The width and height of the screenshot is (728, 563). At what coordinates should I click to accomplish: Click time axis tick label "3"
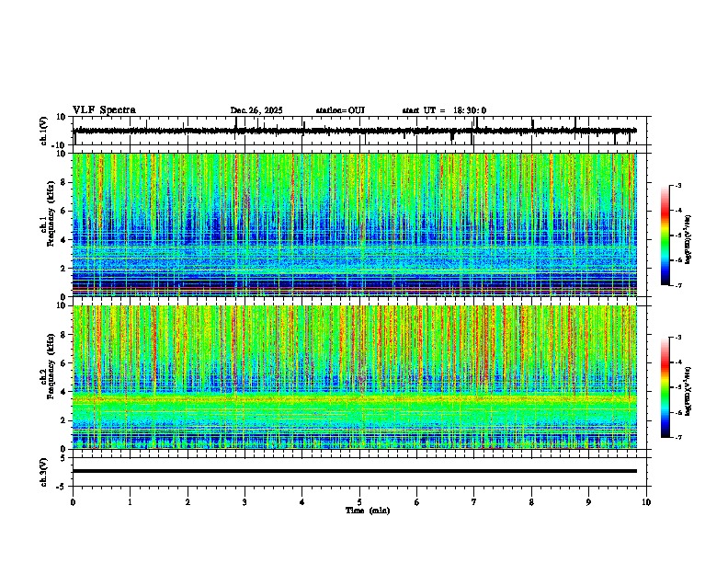245,502
